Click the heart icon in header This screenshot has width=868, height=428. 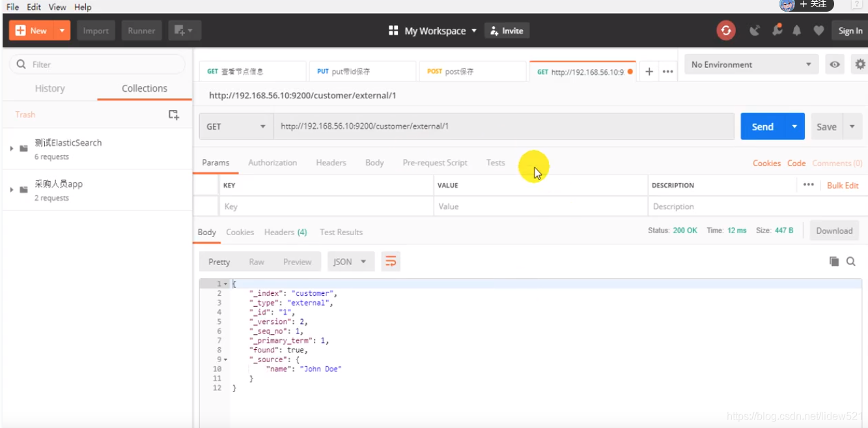point(819,30)
